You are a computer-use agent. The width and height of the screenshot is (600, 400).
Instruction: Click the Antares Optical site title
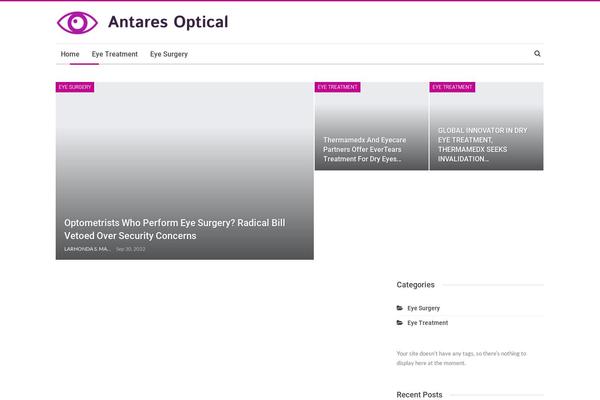168,22
